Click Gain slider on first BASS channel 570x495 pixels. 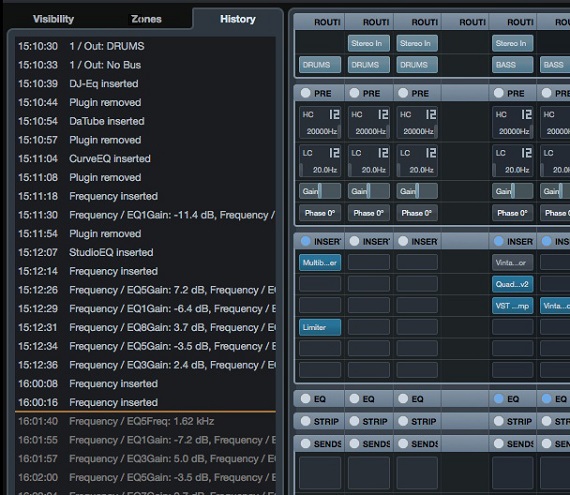tap(513, 191)
